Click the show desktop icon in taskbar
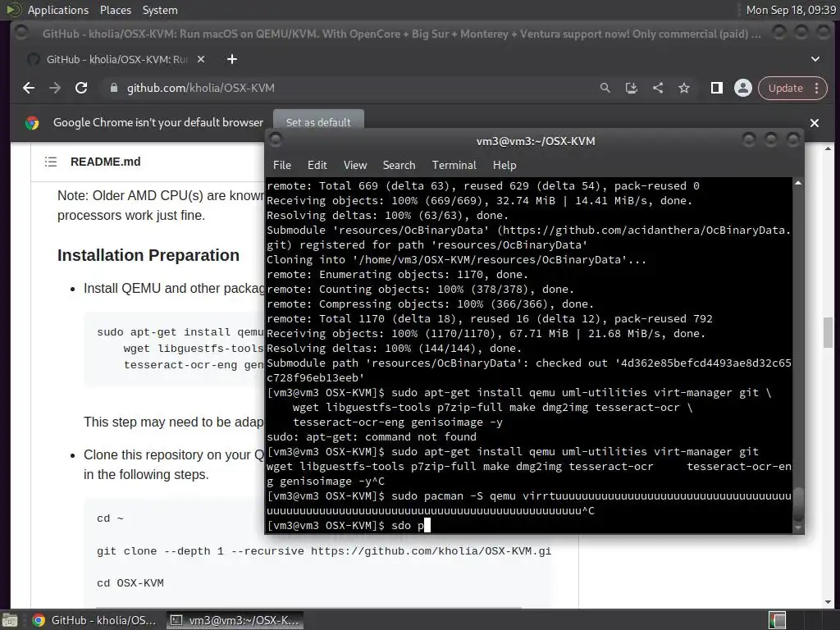This screenshot has height=630, width=840. [10, 620]
